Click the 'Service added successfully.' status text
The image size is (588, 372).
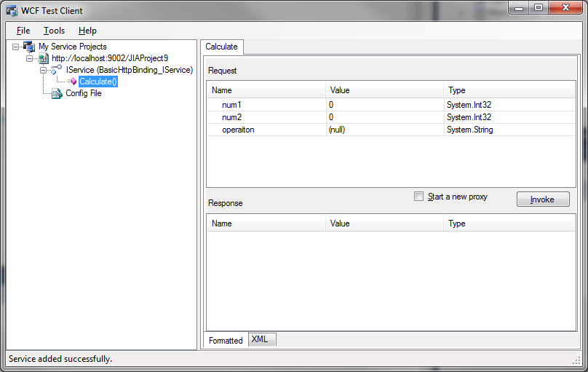click(x=60, y=359)
